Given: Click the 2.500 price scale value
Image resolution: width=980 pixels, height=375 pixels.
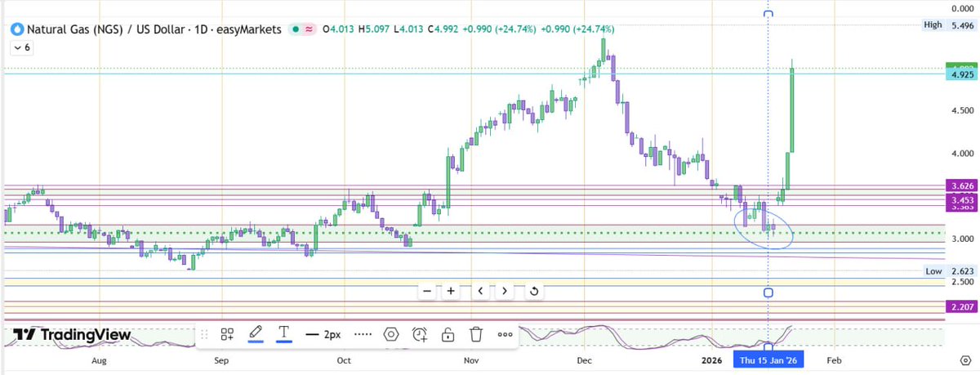Looking at the screenshot, I should tap(962, 281).
